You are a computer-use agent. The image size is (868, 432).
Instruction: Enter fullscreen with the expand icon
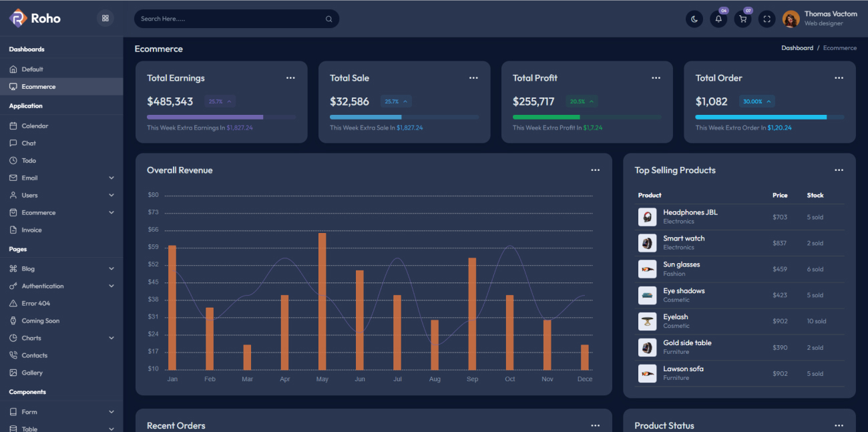(x=766, y=19)
